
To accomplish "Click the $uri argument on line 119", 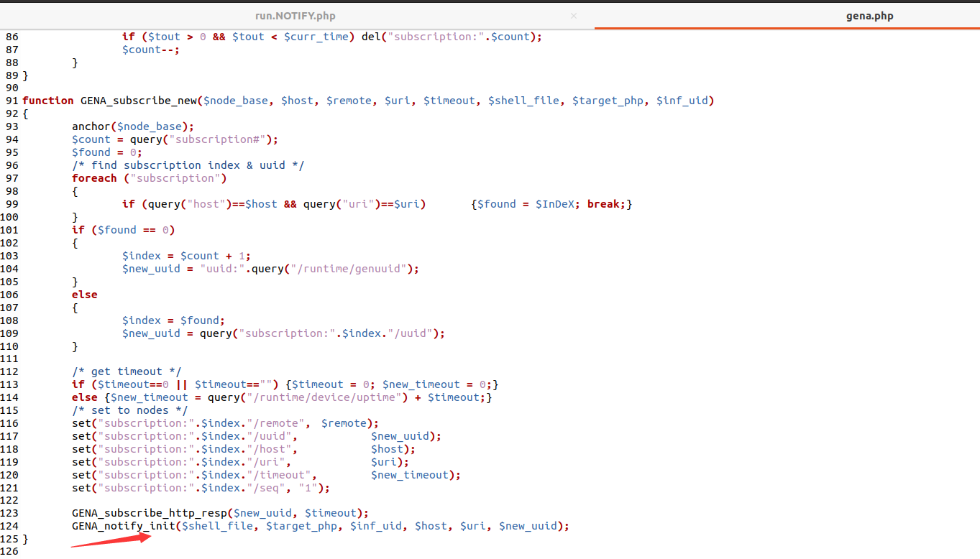I will (x=384, y=462).
